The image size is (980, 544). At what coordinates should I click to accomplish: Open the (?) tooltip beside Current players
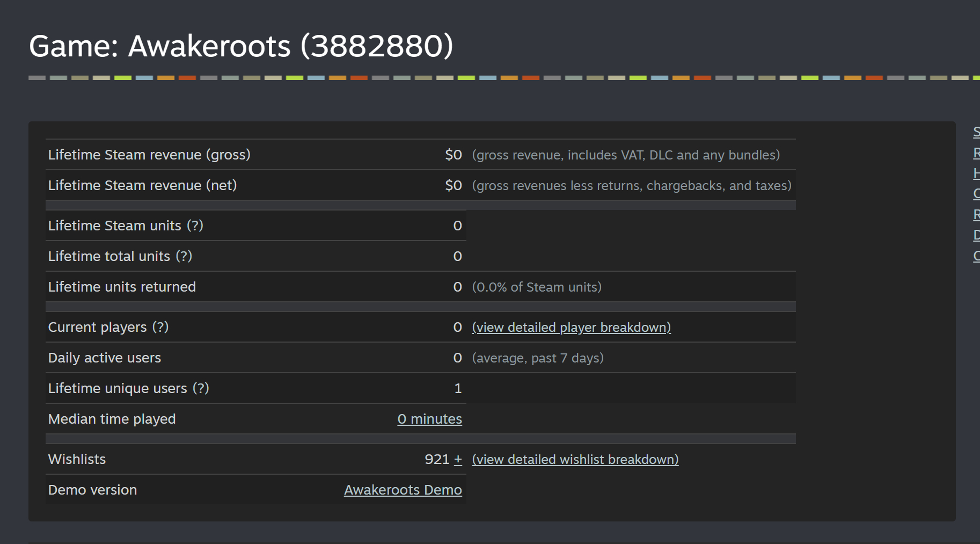click(x=160, y=327)
